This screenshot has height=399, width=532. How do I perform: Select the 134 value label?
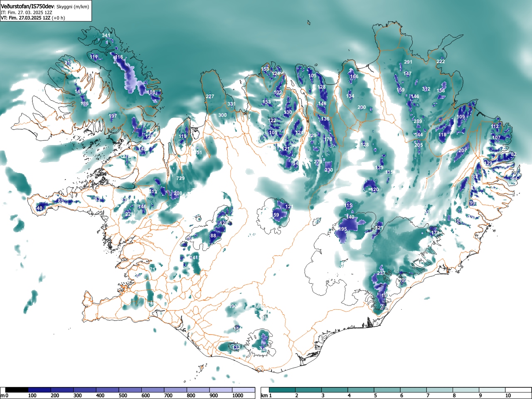350,96
